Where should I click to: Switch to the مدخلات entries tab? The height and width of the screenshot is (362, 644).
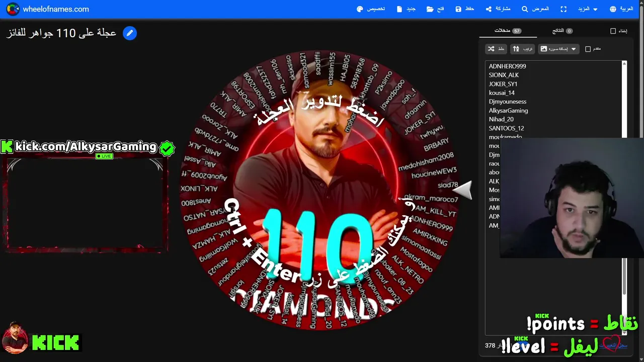(x=508, y=31)
